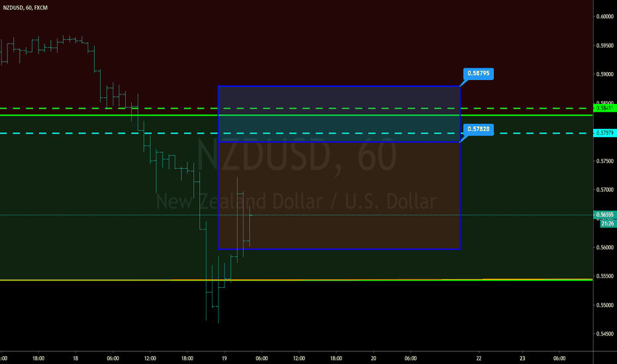Click the current price tag 0.56555
This screenshot has width=617, height=364.
[605, 215]
